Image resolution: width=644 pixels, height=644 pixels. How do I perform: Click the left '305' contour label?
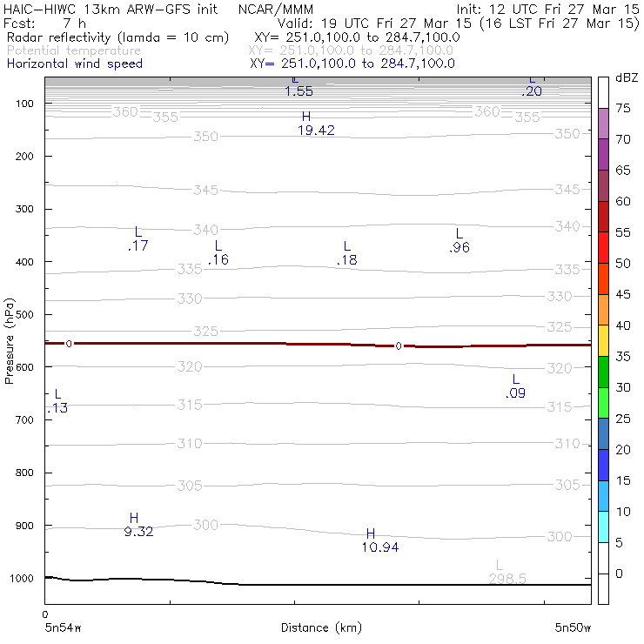[x=190, y=486]
